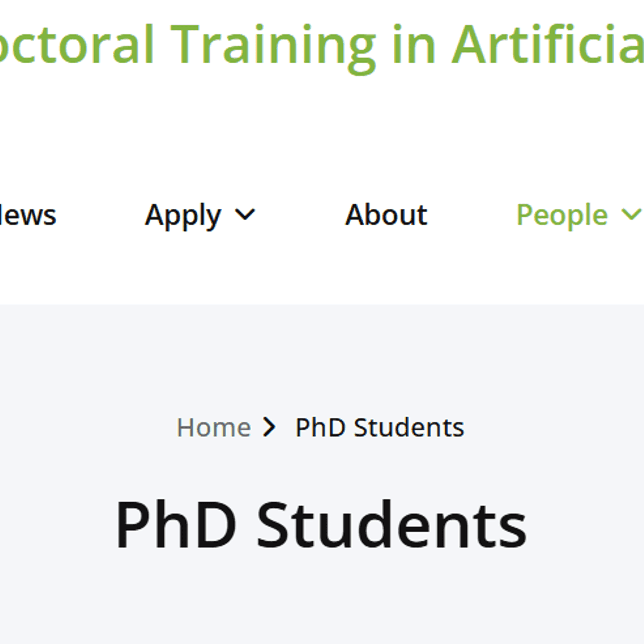Click the green Doctoral Training site title
The height and width of the screenshot is (644, 644).
pos(312,45)
